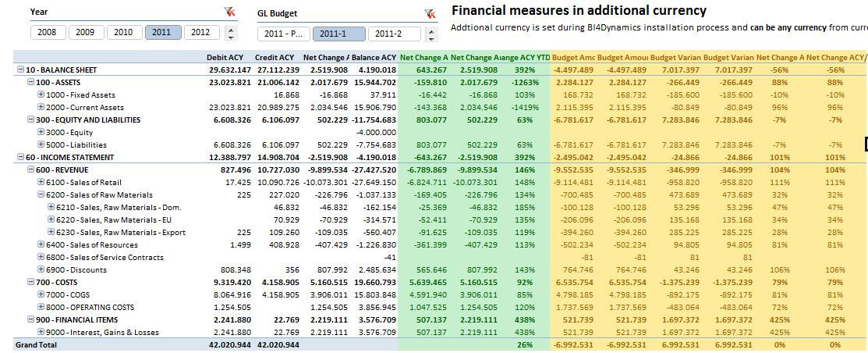Expand 3000 - Equity row
This screenshot has height=353, width=868.
click(x=41, y=132)
